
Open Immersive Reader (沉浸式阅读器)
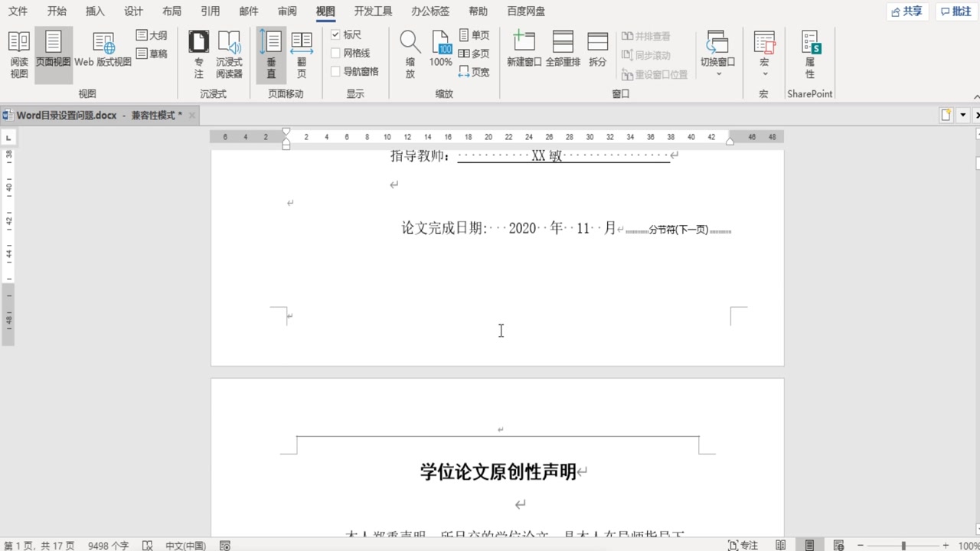230,55
